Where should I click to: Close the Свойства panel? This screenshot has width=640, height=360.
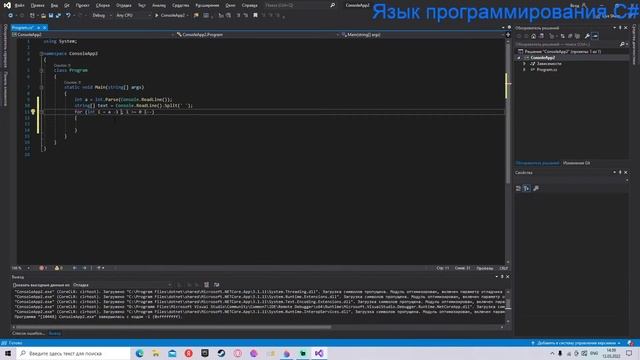626,173
